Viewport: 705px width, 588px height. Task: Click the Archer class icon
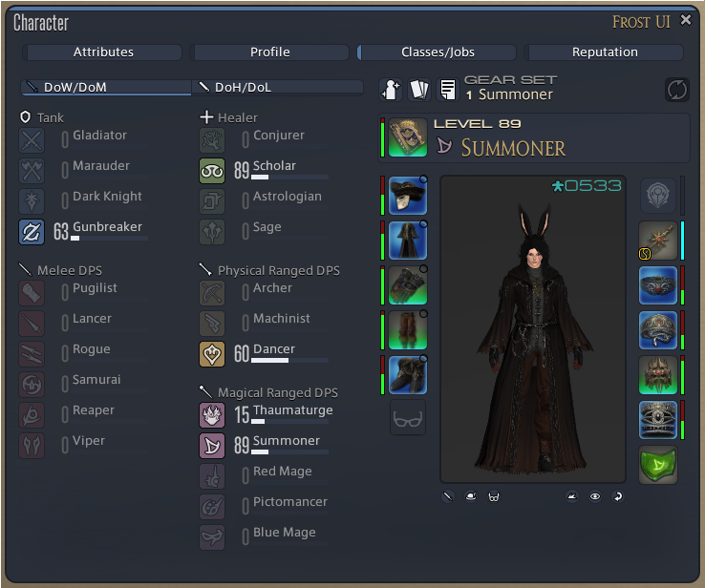(212, 293)
